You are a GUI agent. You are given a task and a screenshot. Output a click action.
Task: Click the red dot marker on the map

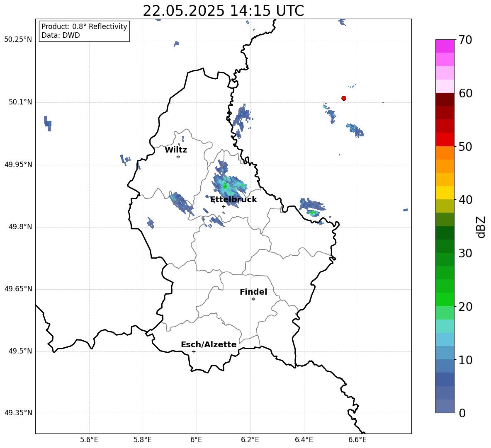tap(344, 98)
